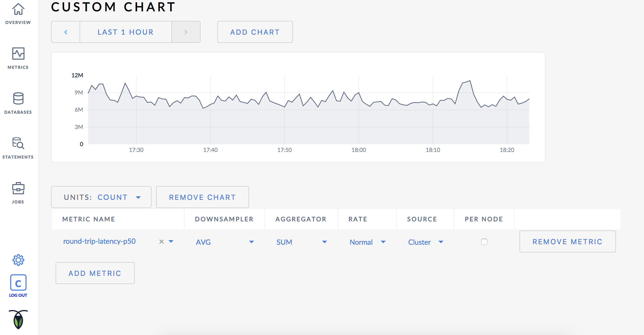Click the RATE Normal dropdown

click(x=368, y=242)
